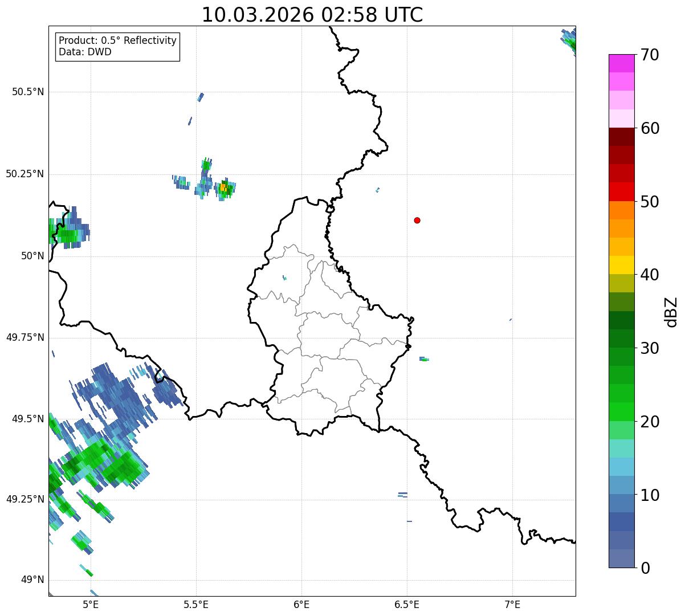Click the 7°E longitude label
This screenshot has height=616, width=685.
pos(512,604)
